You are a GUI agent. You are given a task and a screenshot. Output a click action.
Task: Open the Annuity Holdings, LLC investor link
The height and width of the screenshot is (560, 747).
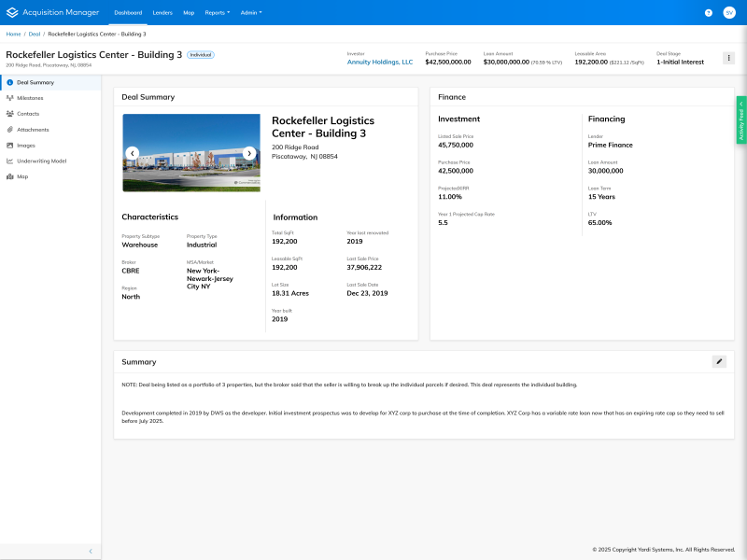[379, 62]
